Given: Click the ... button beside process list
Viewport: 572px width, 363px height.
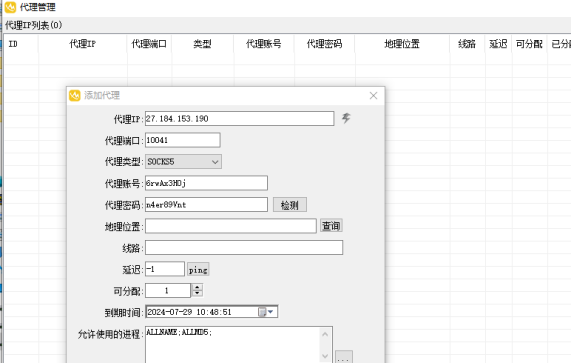Looking at the screenshot, I should [344, 357].
